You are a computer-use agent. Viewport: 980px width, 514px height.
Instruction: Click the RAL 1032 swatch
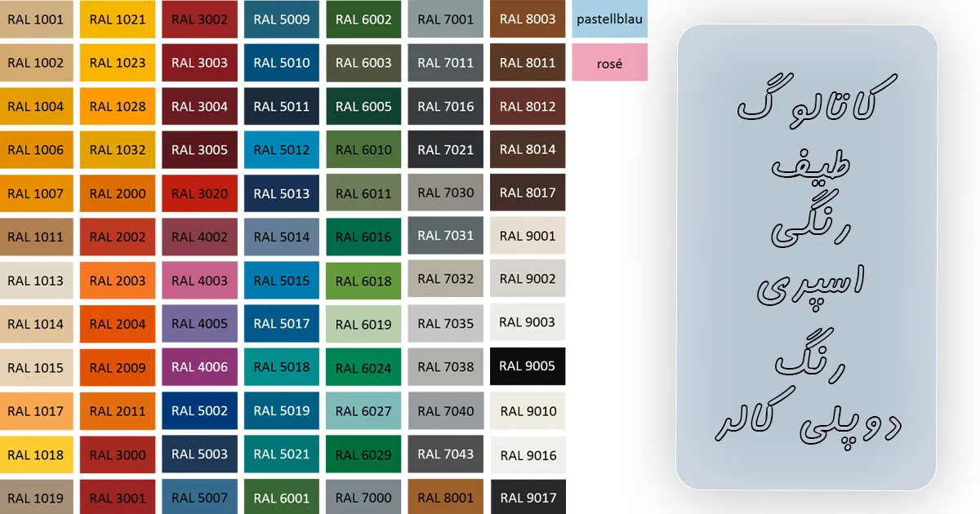click(x=118, y=150)
